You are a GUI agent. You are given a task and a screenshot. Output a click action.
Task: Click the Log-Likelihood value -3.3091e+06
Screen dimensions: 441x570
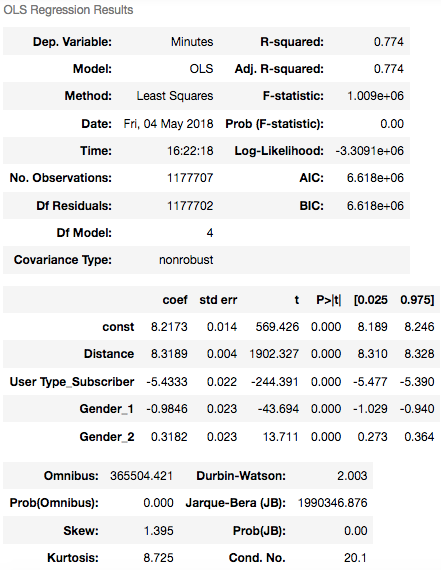click(x=369, y=151)
